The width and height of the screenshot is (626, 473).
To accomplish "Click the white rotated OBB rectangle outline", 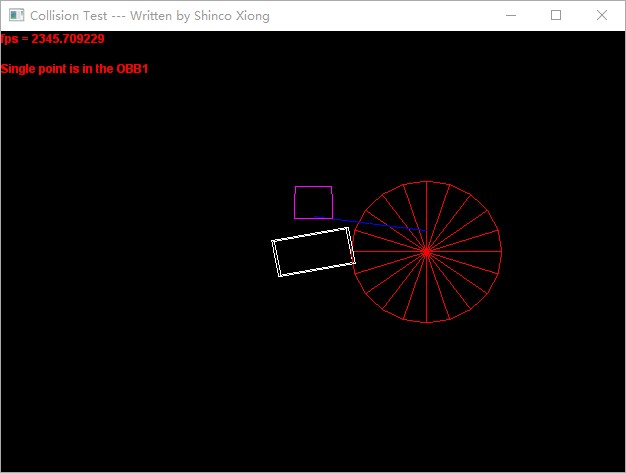I will [313, 252].
